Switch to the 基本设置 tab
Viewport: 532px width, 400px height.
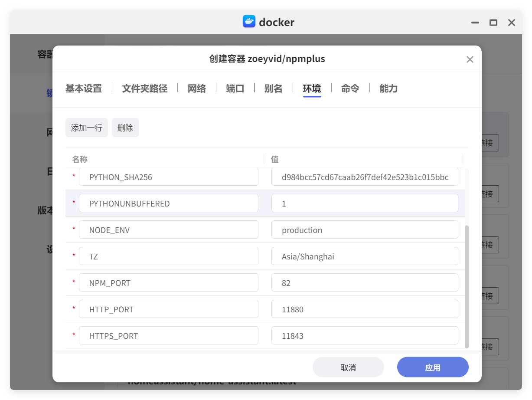pyautogui.click(x=84, y=88)
